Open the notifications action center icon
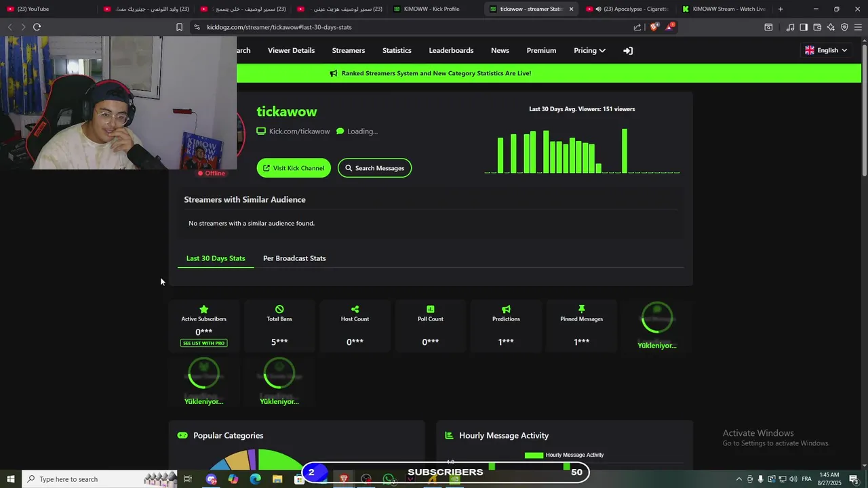Screen dimensions: 868x488 click(854, 479)
